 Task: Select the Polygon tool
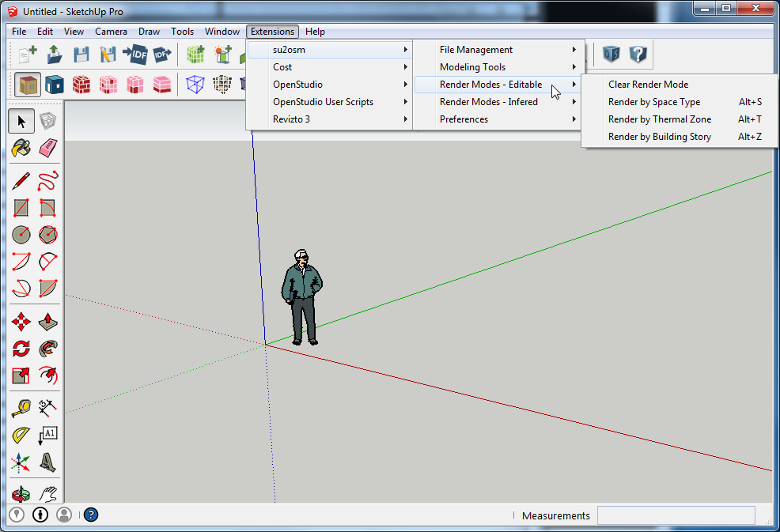47,235
